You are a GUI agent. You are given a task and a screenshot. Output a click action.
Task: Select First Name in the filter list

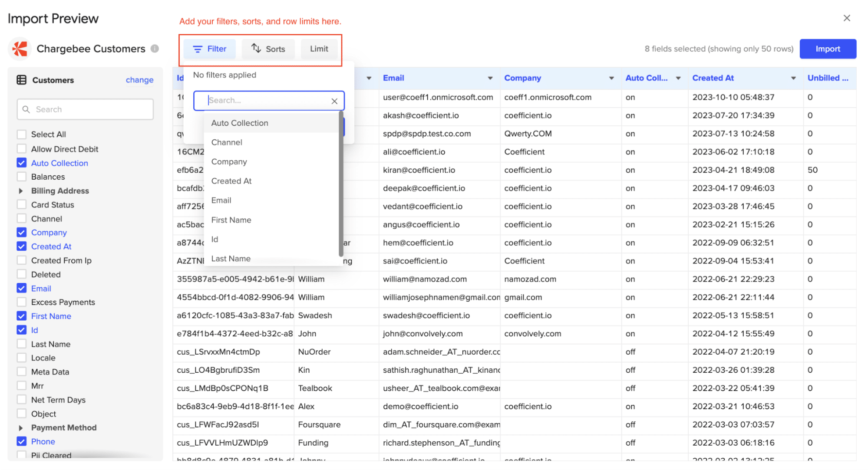(x=231, y=220)
